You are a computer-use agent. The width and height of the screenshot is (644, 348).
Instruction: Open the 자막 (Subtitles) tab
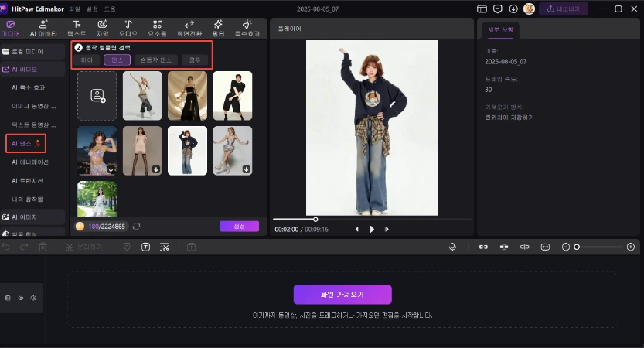click(102, 29)
